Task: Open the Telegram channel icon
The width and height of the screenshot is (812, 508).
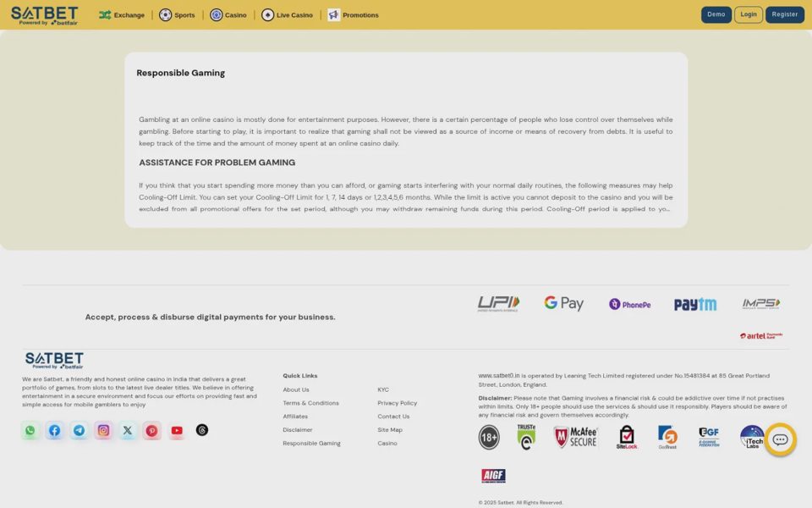Action: pyautogui.click(x=79, y=430)
